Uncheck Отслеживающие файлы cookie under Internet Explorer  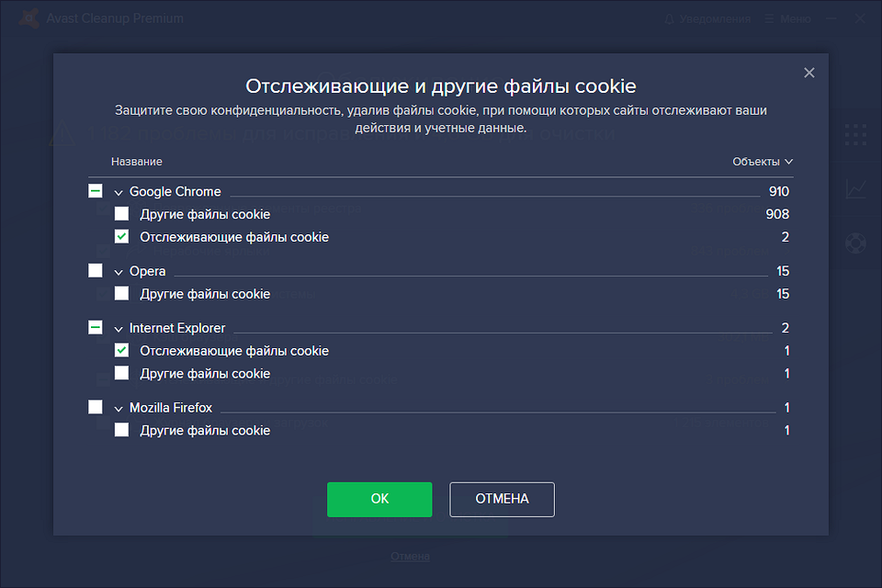pos(121,350)
